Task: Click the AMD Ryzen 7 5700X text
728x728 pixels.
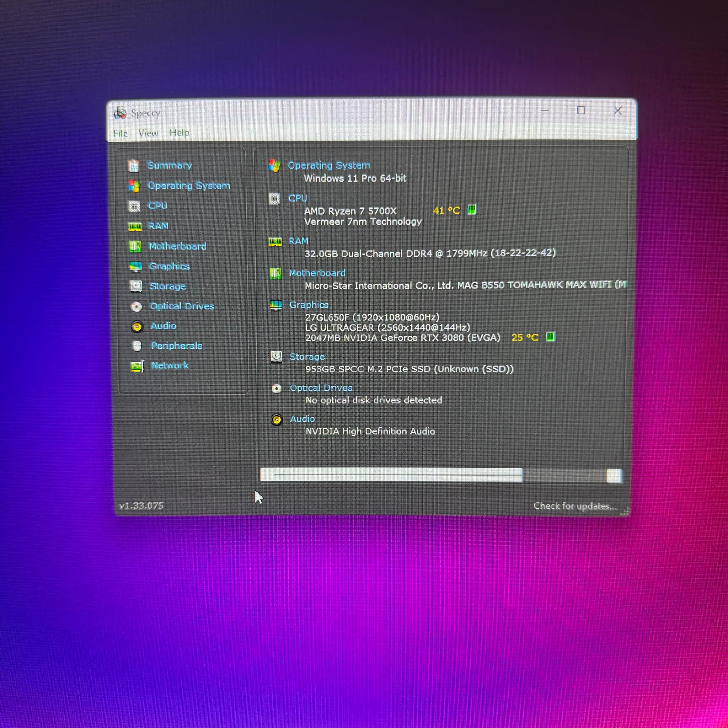Action: click(350, 211)
